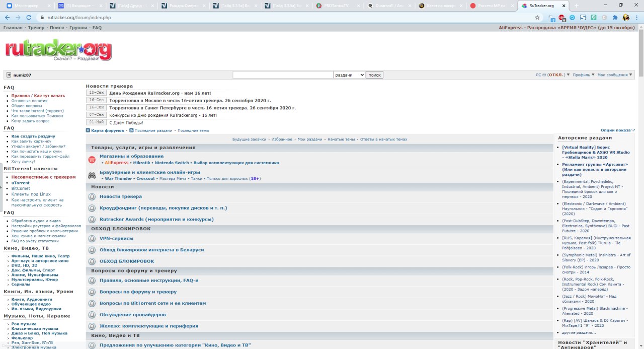The image size is (644, 349).
Task: Open a new tab with the plus button
Action: [x=577, y=6]
